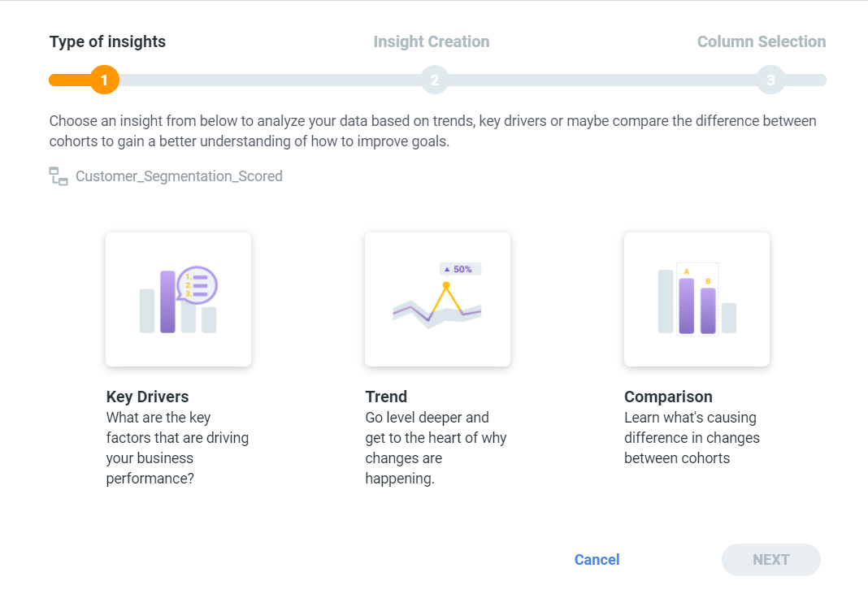Click the dataset icon beside Customer_Segmentation_Scored

pyautogui.click(x=59, y=176)
